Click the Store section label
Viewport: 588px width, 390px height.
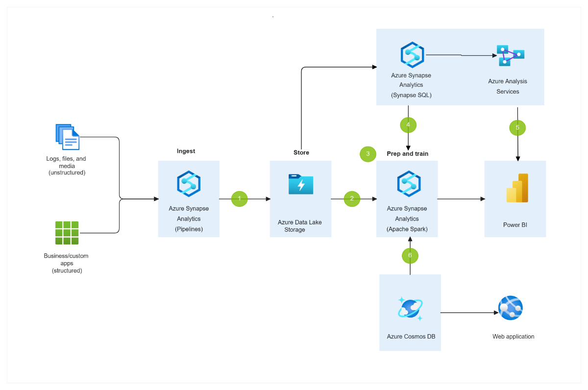tap(301, 152)
